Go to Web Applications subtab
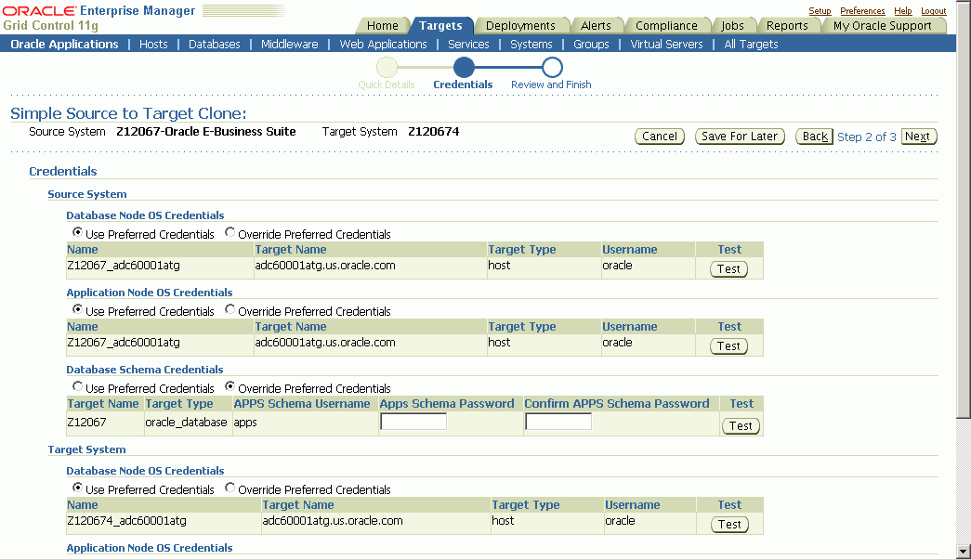The width and height of the screenshot is (971, 560). click(384, 44)
